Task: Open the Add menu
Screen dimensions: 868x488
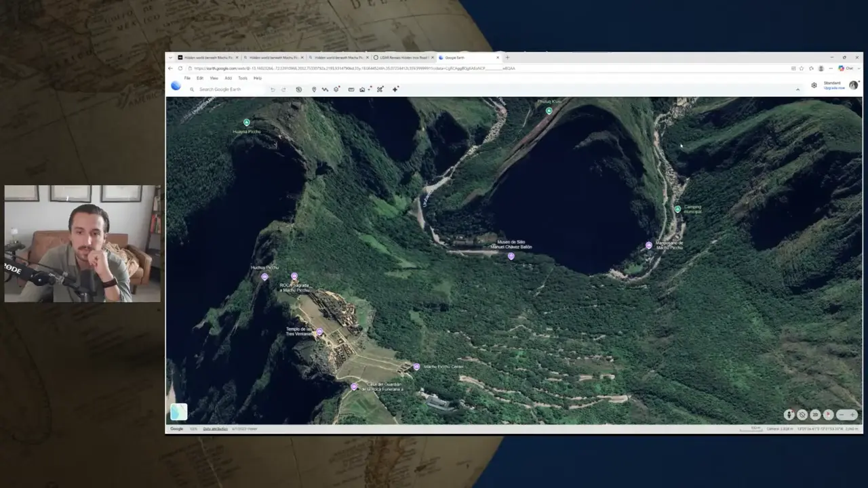Action: pyautogui.click(x=228, y=78)
